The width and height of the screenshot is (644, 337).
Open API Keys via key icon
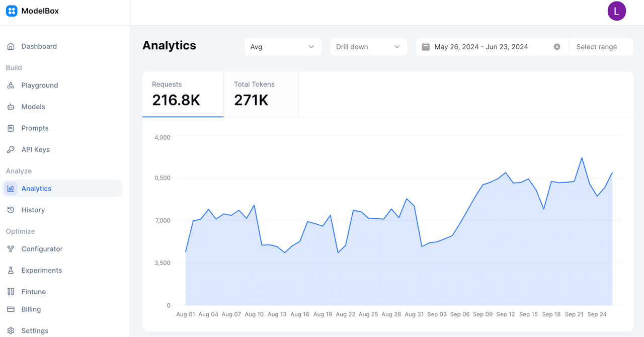click(11, 149)
